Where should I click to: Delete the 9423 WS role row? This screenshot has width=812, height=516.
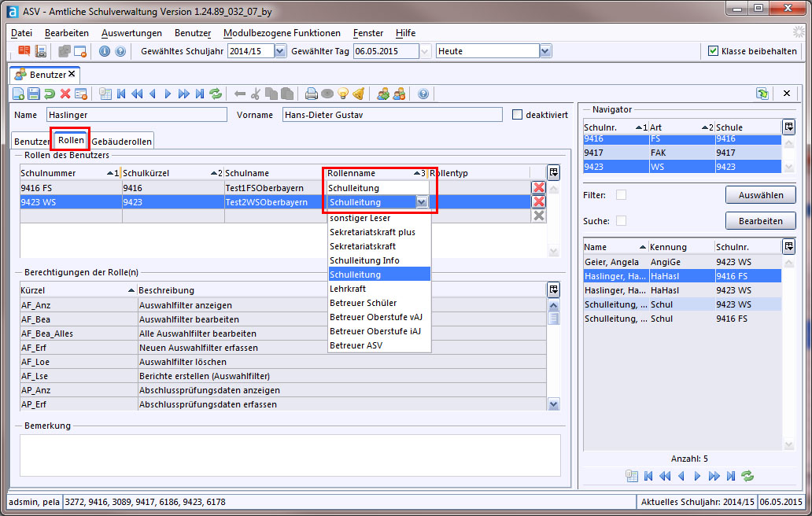[x=539, y=201]
